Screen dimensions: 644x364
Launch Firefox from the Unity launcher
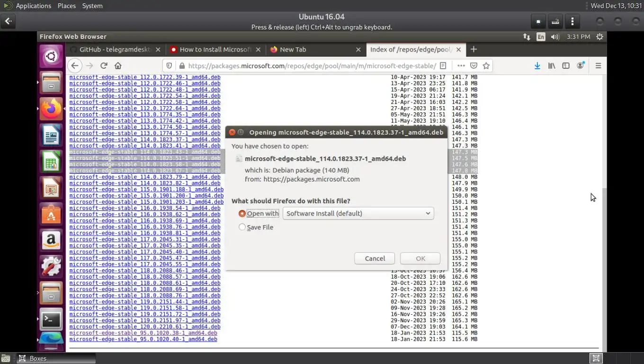(51, 109)
